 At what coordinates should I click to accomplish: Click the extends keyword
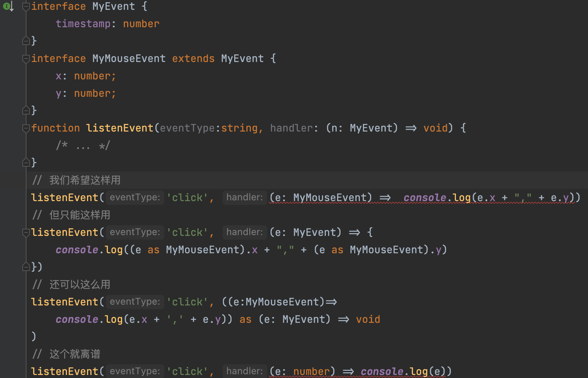193,59
